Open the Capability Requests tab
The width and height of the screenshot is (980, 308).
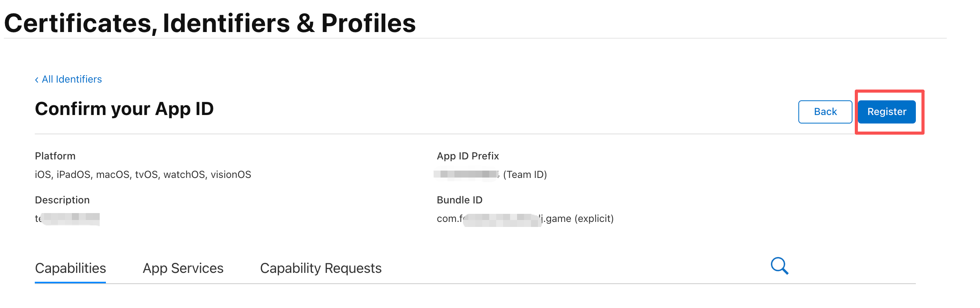click(x=321, y=268)
